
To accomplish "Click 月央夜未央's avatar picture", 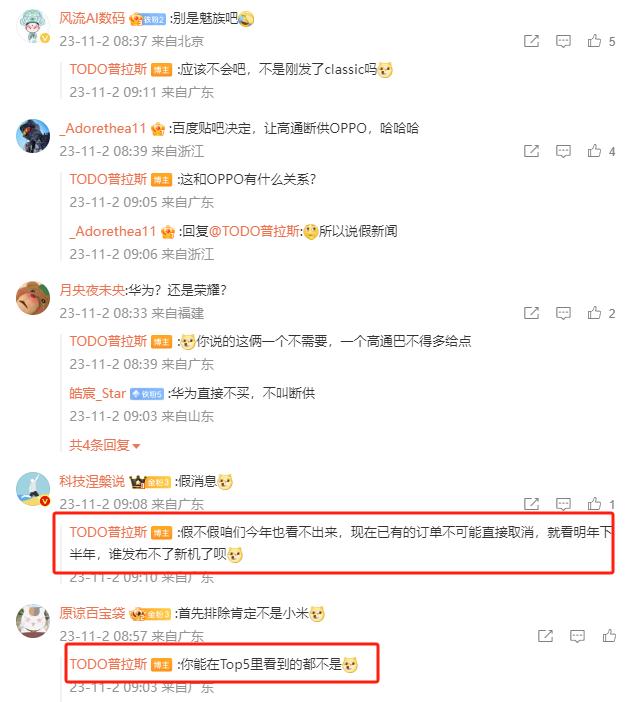I will (33, 298).
